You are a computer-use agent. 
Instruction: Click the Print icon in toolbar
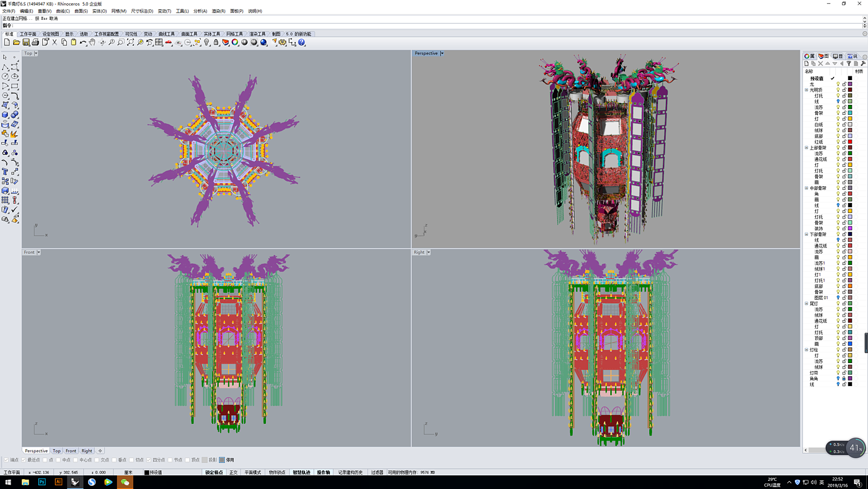coord(35,42)
